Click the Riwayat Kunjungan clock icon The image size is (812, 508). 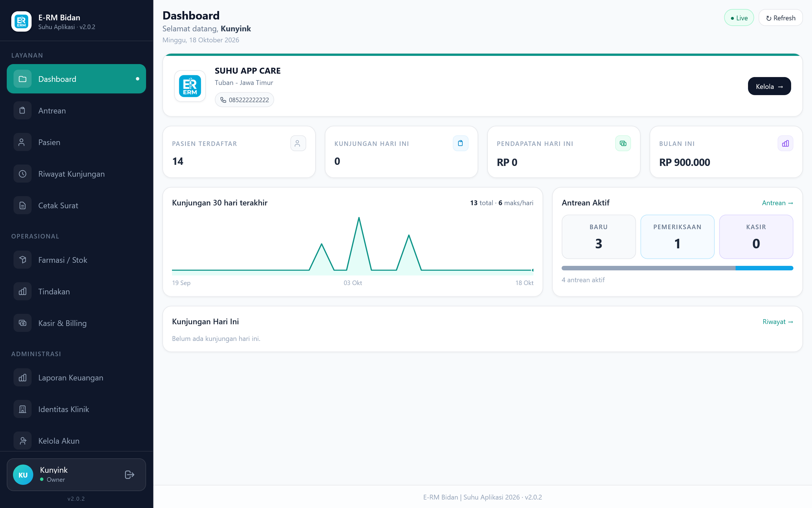point(23,174)
